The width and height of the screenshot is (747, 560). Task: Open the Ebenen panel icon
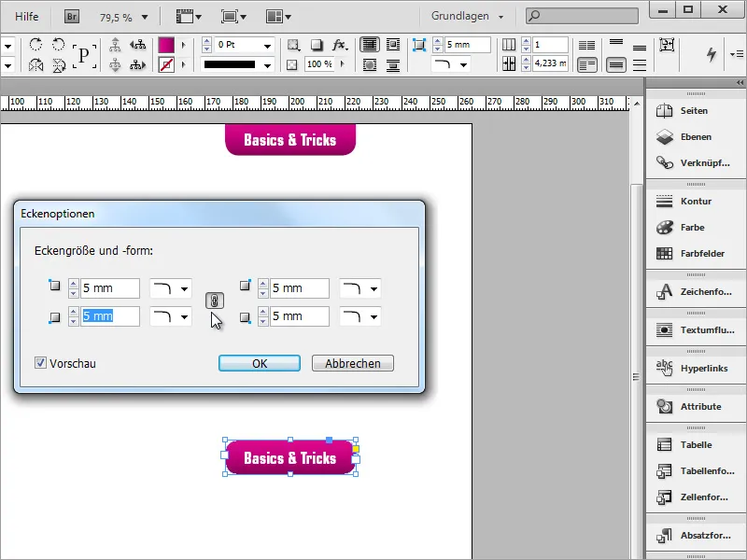666,136
